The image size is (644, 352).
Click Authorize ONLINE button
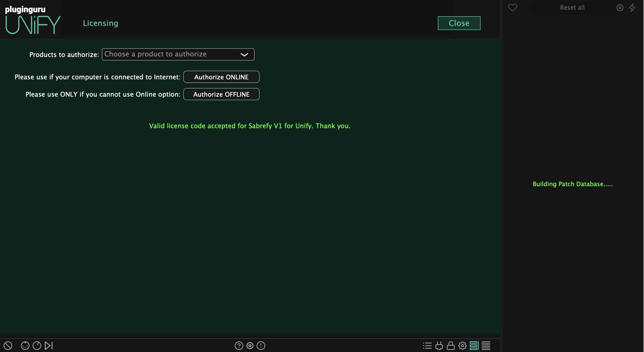[x=221, y=77]
